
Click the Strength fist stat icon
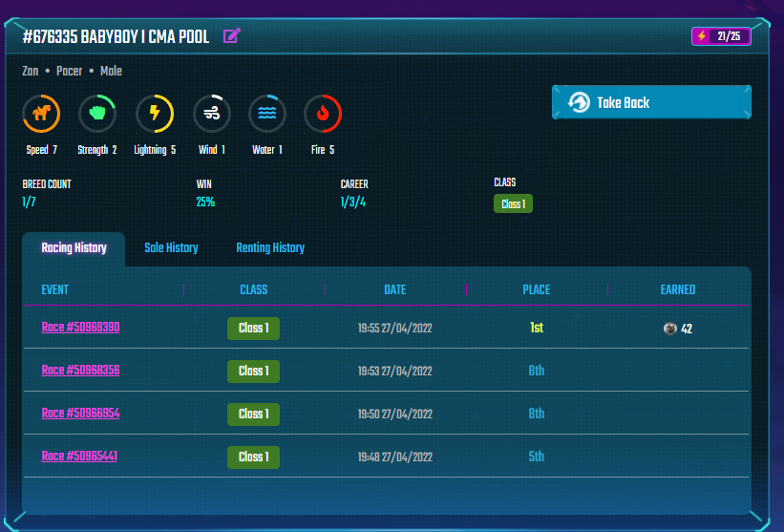click(x=97, y=114)
